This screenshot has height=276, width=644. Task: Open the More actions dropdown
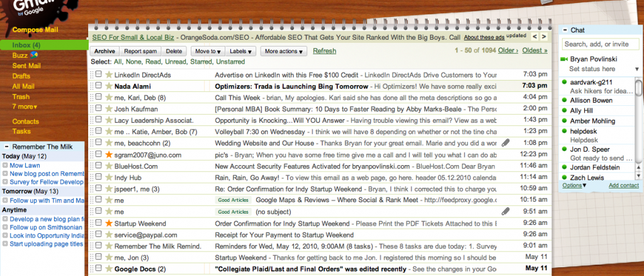284,52
